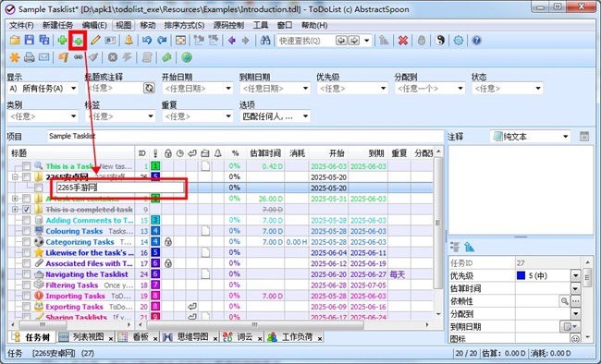
Task: Open the 优先级 filter dropdown
Action: (352, 89)
